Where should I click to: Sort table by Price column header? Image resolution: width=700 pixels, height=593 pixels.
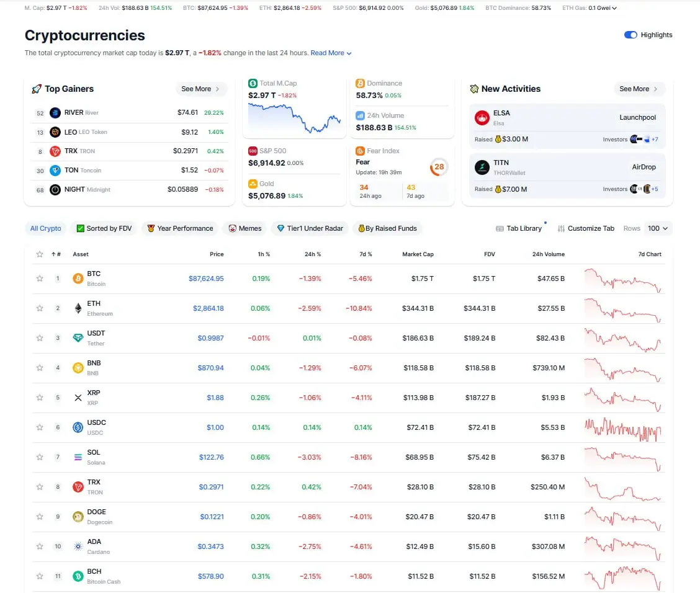(217, 254)
